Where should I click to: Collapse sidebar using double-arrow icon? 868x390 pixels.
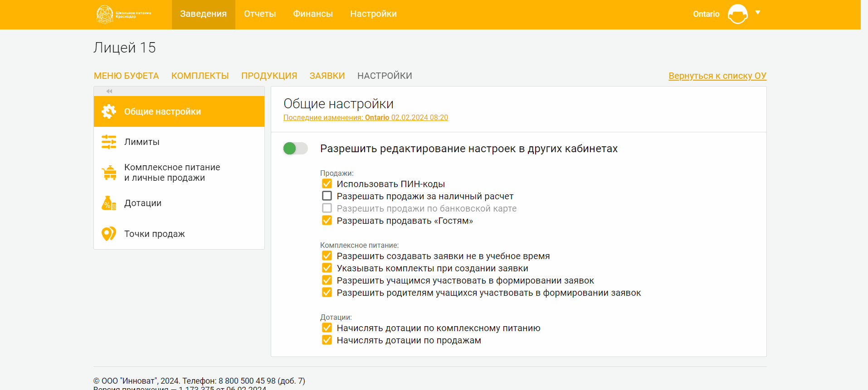[x=109, y=91]
